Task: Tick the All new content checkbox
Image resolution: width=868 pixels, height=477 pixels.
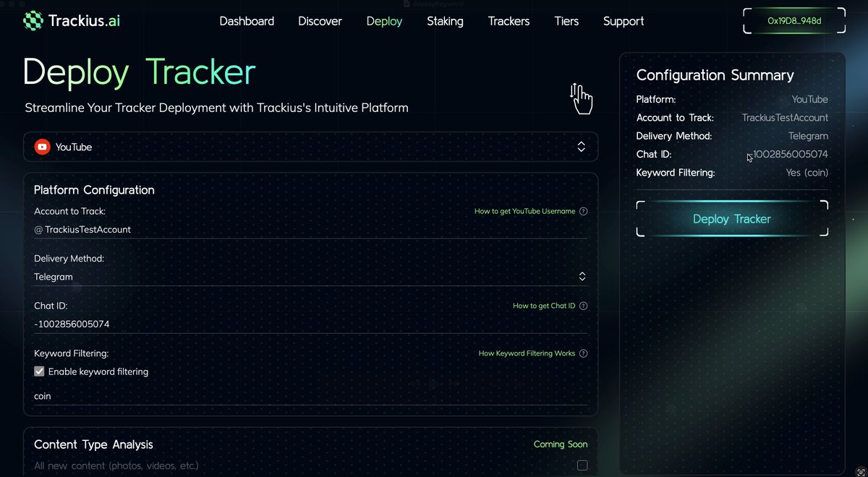Action: [582, 465]
